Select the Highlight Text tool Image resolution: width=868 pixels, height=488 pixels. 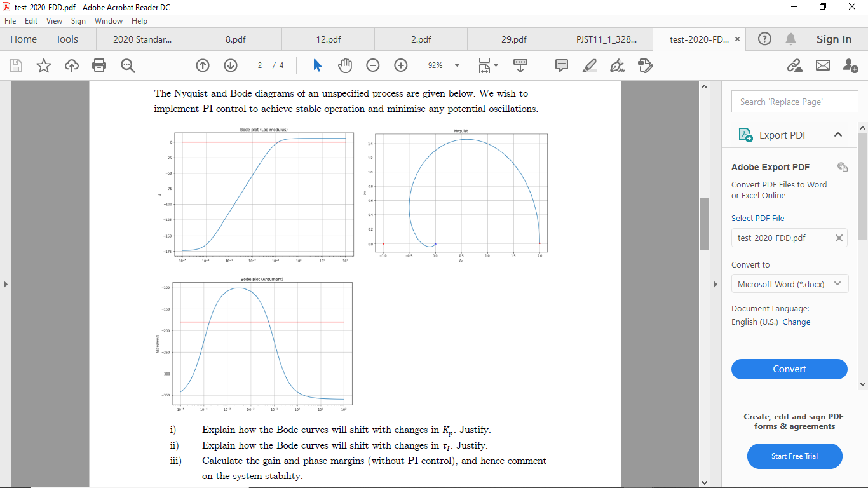point(590,65)
